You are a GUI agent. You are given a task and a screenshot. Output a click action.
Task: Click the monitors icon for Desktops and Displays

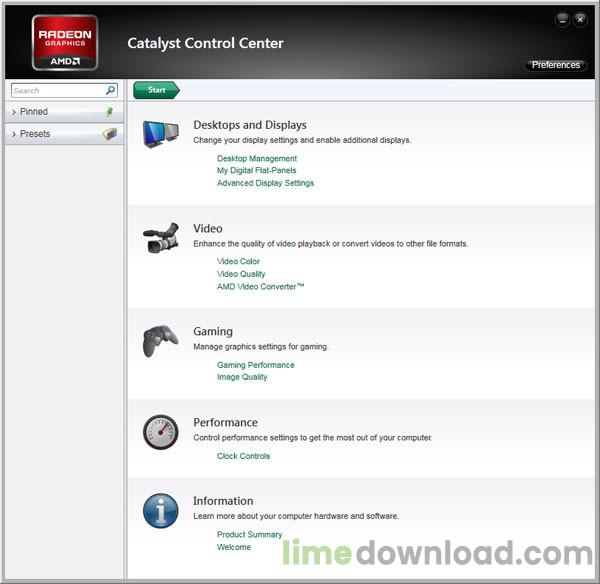point(160,135)
